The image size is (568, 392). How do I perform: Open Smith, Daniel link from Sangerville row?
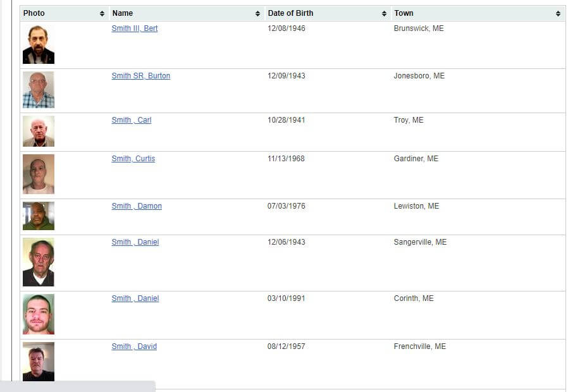[x=135, y=242]
